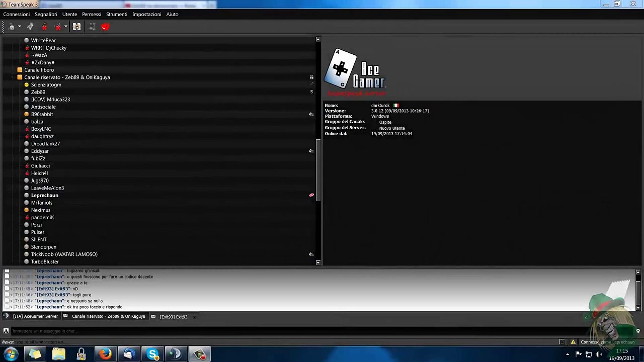Click the chat log scroll-down arrow

point(638,307)
